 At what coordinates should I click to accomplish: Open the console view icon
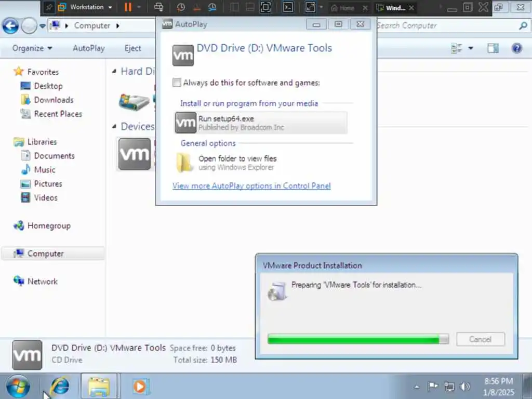click(x=288, y=7)
